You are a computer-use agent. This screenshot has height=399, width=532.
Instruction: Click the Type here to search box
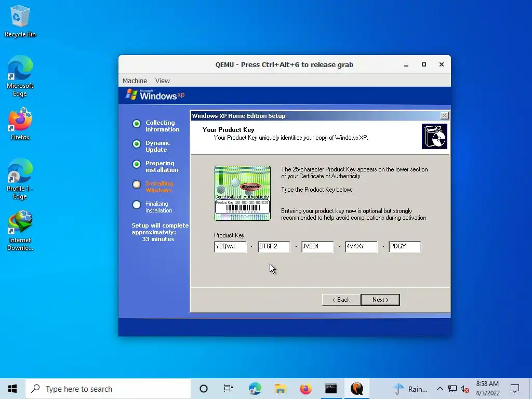point(108,389)
